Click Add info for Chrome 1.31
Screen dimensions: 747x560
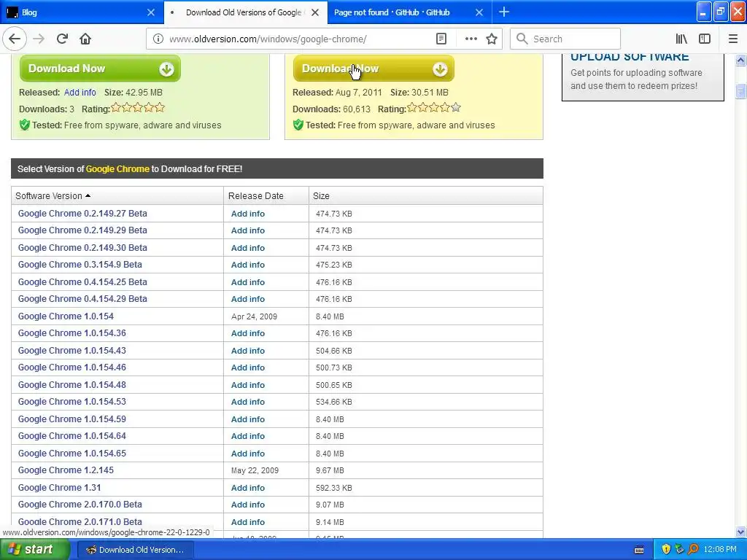pos(248,488)
